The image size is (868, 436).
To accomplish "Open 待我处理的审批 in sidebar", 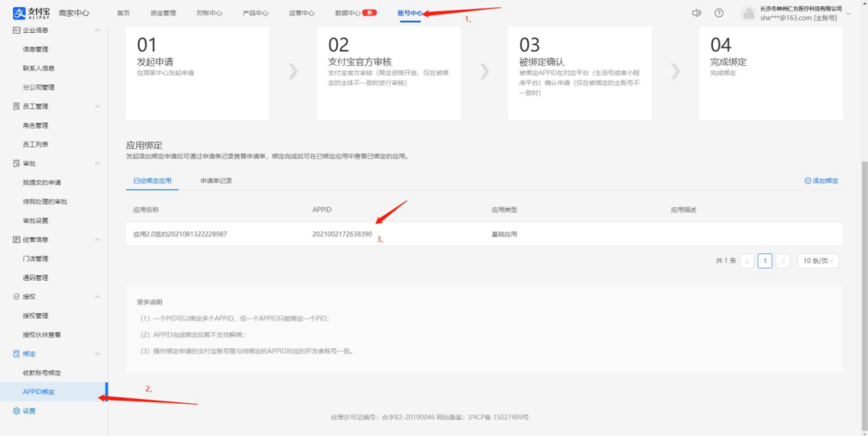I will click(x=45, y=201).
